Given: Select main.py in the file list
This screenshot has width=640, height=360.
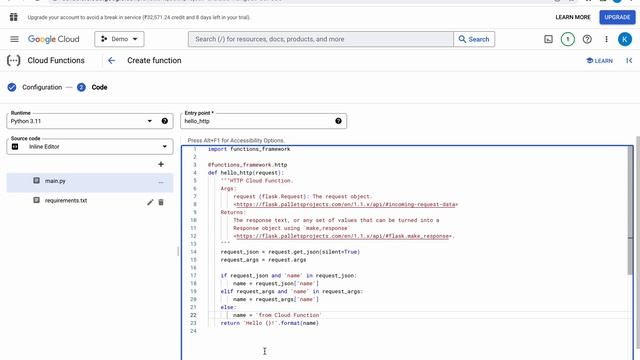Looking at the screenshot, I should 90,181.
